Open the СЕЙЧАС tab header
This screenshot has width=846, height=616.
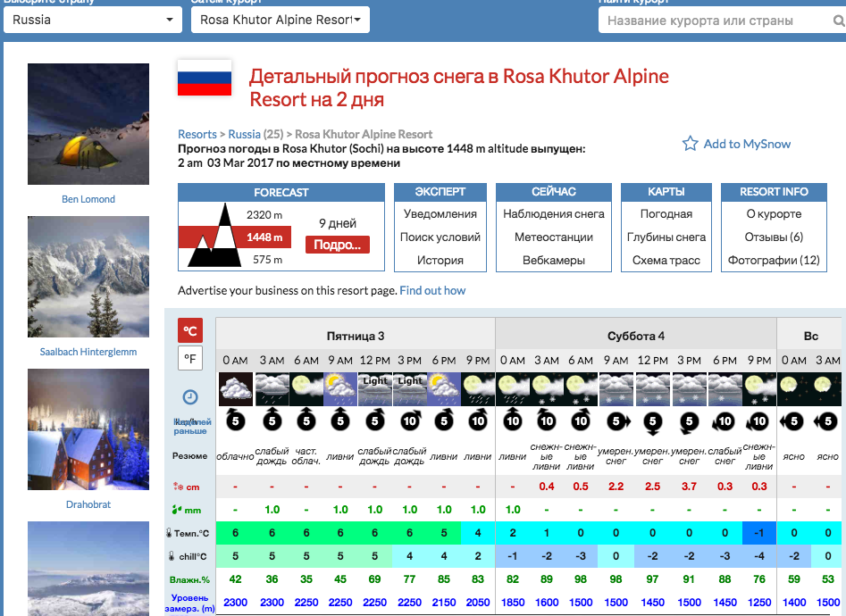[554, 192]
